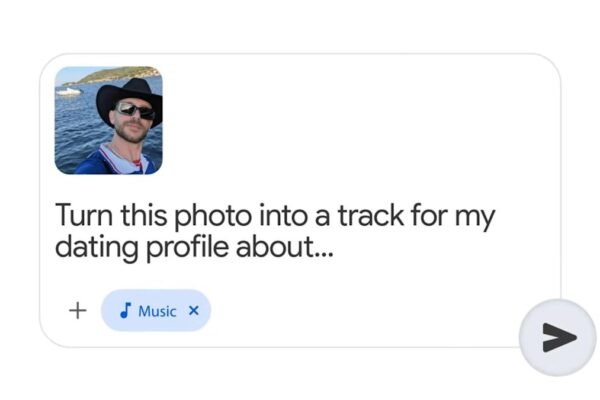Click the word "into" in the prompt
600x400 pixels.
[x=285, y=216]
